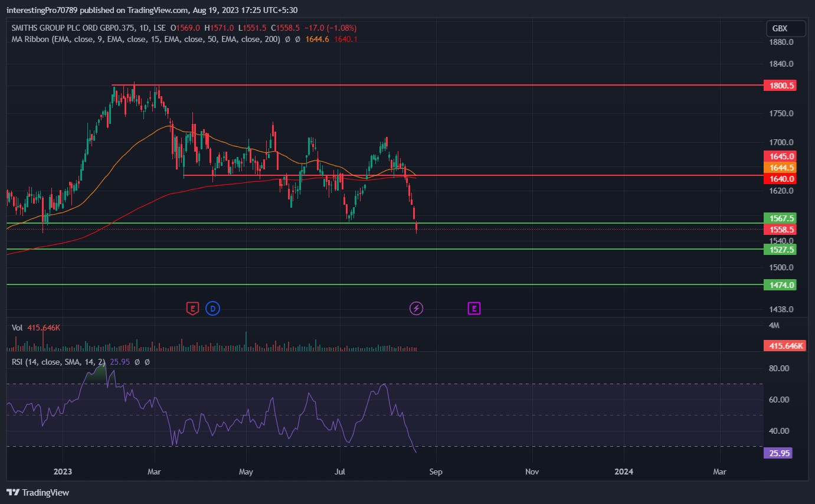Click the published-on TradingView.com header text
815x504 pixels.
pyautogui.click(x=153, y=10)
